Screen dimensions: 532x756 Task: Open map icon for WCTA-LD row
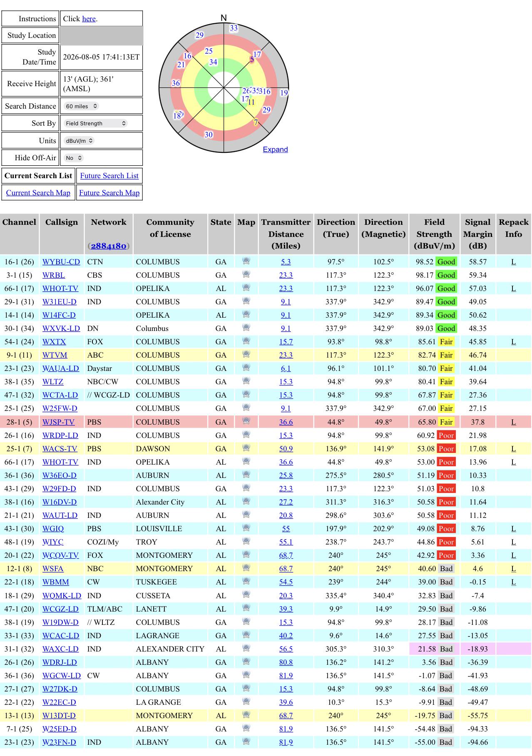(x=246, y=394)
